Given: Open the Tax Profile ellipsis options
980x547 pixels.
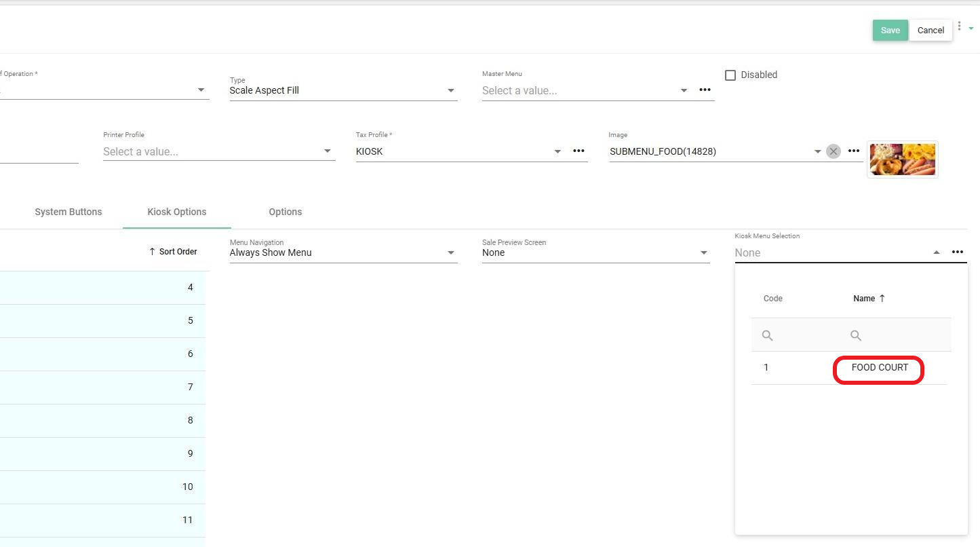Looking at the screenshot, I should click(579, 151).
